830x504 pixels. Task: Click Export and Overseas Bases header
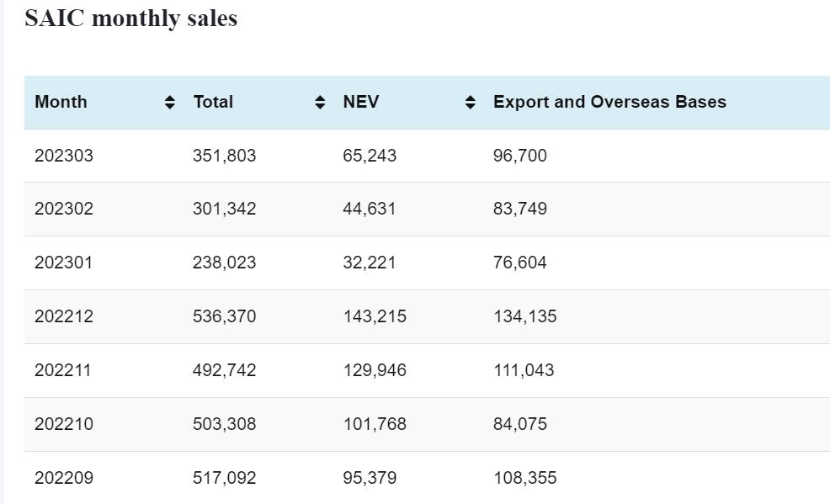[x=609, y=102]
